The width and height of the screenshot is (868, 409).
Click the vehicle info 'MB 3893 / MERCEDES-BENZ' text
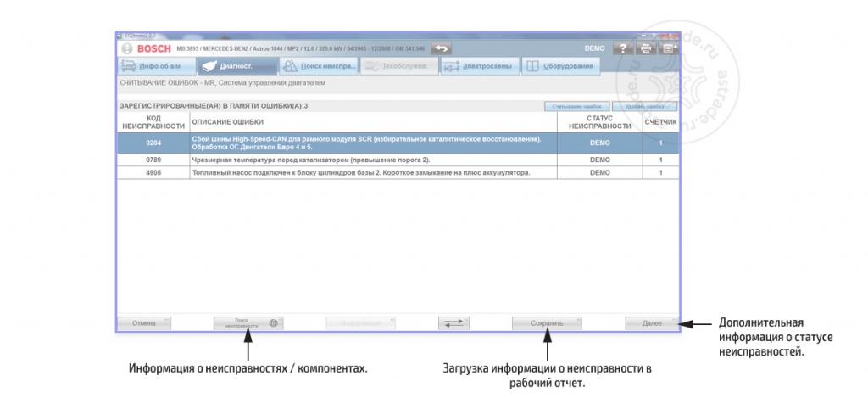click(301, 48)
